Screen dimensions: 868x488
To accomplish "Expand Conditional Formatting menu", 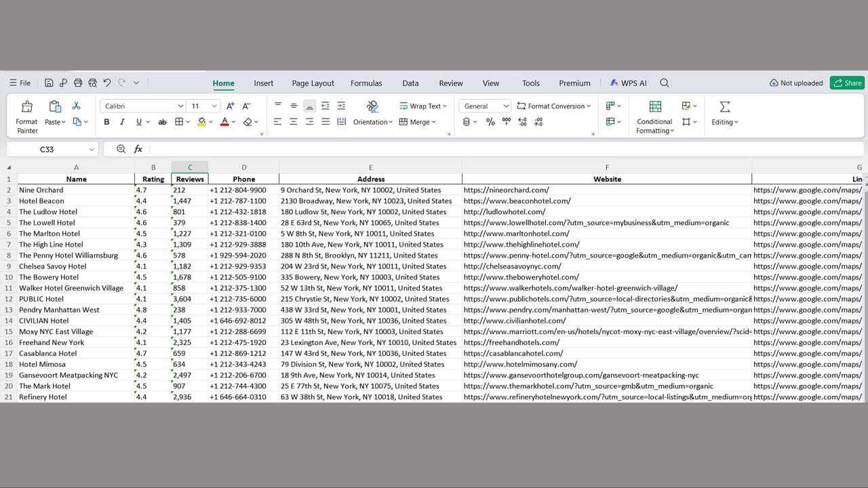I will 655,126.
